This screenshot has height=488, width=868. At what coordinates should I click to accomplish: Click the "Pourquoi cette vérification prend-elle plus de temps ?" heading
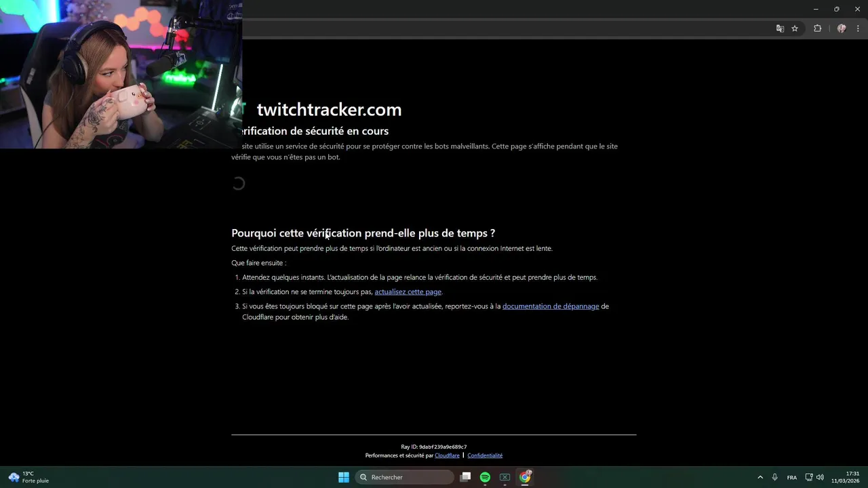click(363, 233)
